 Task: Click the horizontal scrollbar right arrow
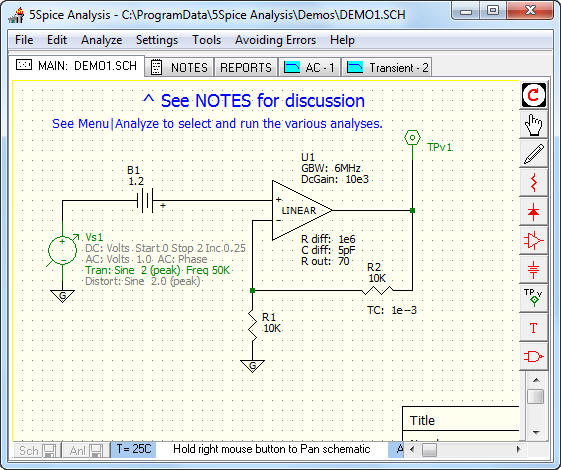tap(518, 449)
